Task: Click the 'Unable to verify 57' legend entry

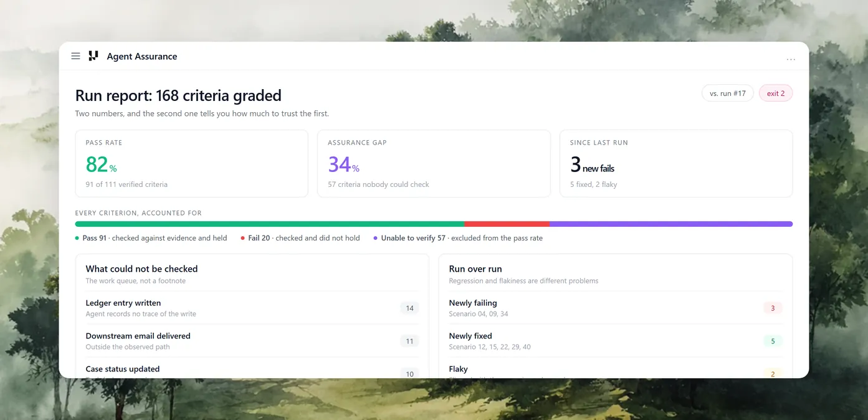Action: (x=458, y=238)
